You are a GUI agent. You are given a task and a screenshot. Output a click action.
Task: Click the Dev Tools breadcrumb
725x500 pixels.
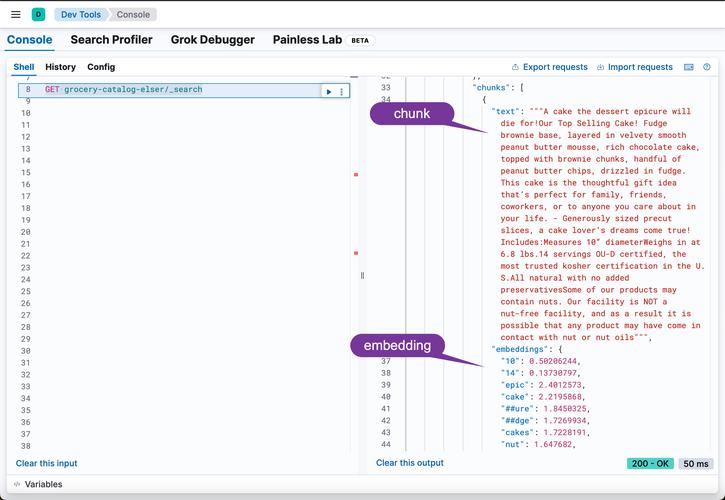click(x=81, y=15)
